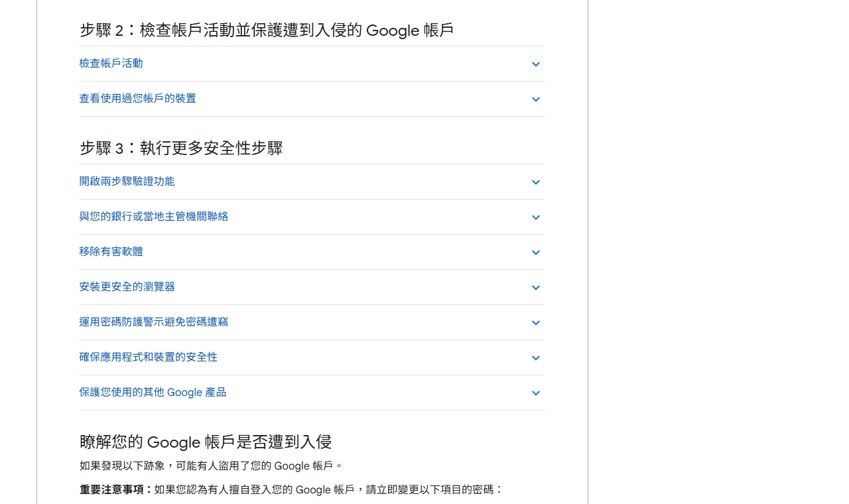
Task: Expand the chevron beside 保護您使用的其他 Google 產品
Action: point(536,393)
